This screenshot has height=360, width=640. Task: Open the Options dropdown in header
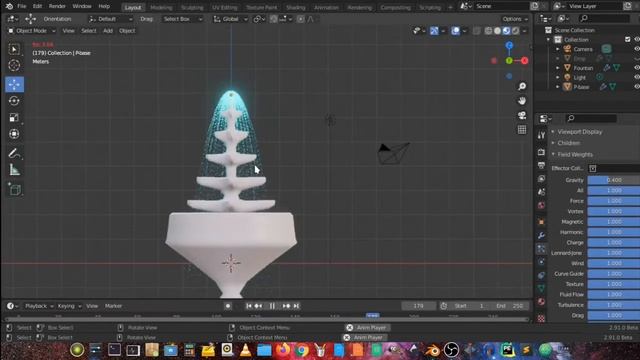(515, 19)
